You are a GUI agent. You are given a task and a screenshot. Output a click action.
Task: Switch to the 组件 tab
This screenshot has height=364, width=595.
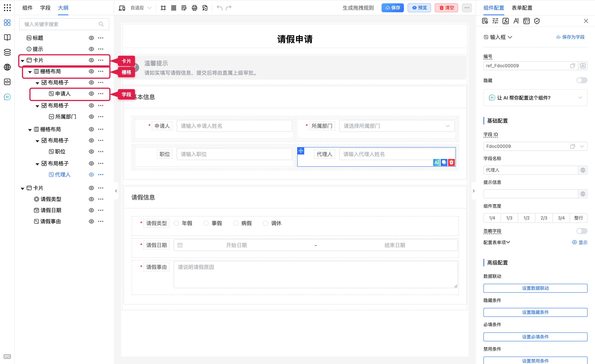pyautogui.click(x=28, y=8)
